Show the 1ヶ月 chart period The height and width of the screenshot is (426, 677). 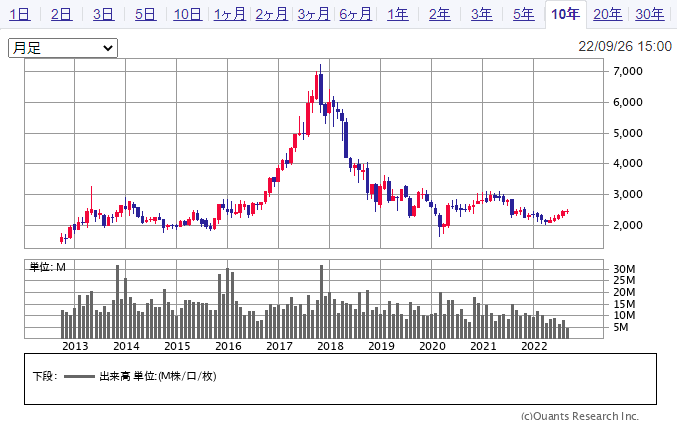pos(230,15)
